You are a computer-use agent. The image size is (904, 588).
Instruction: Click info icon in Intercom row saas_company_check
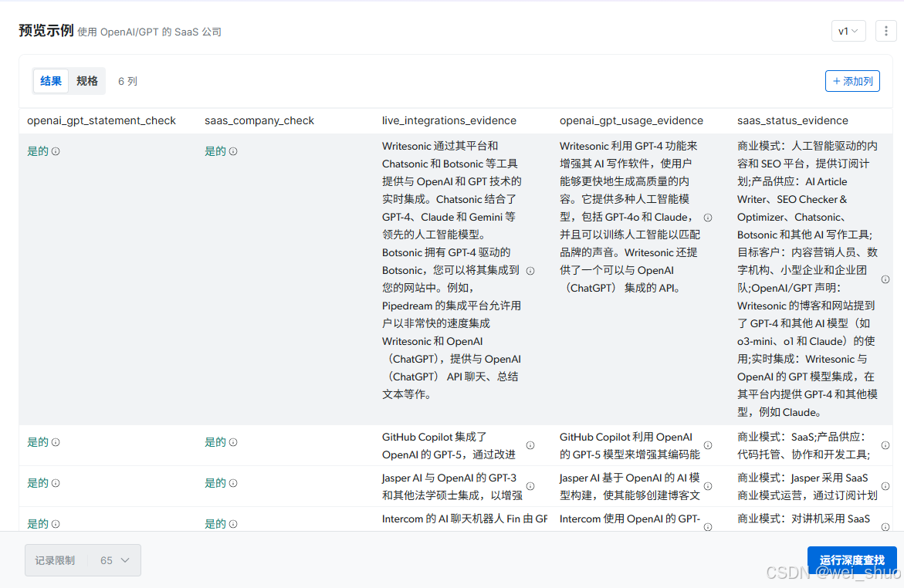[233, 524]
